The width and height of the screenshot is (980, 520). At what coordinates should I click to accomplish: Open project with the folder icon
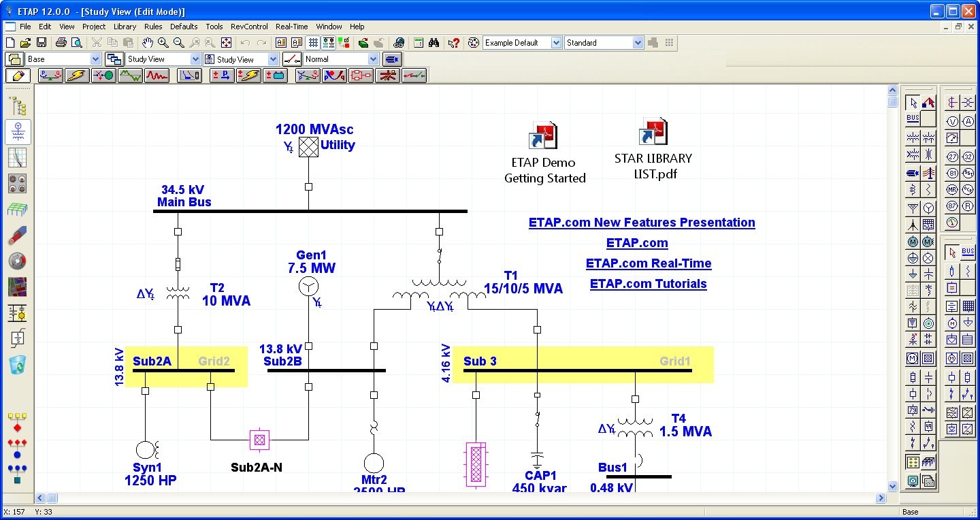click(25, 42)
